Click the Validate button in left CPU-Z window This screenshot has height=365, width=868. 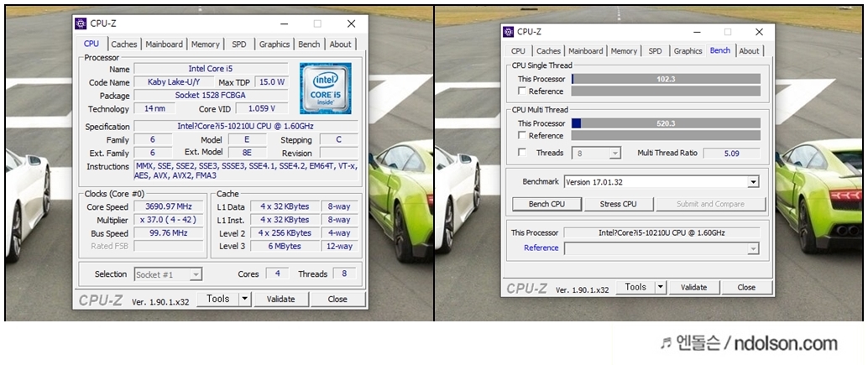click(x=280, y=300)
